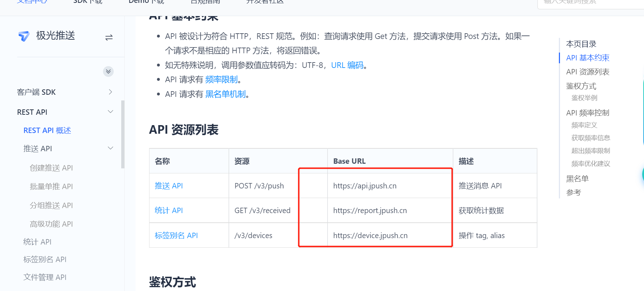The height and width of the screenshot is (291, 644).
Task: Click the API 资源列表 heading
Action: tap(184, 129)
